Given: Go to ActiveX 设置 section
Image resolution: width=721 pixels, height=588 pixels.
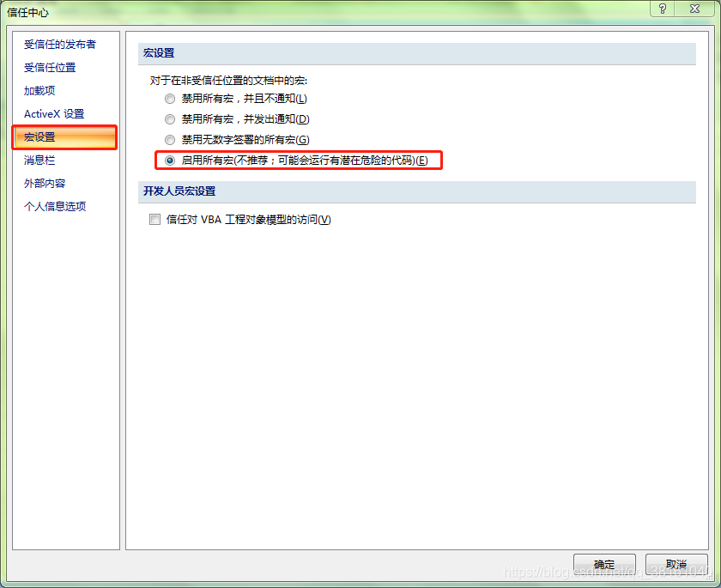Looking at the screenshot, I should pyautogui.click(x=54, y=113).
